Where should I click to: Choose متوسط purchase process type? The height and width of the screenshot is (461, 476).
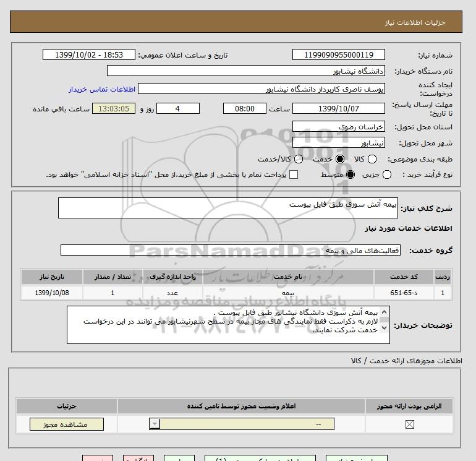pyautogui.click(x=351, y=174)
